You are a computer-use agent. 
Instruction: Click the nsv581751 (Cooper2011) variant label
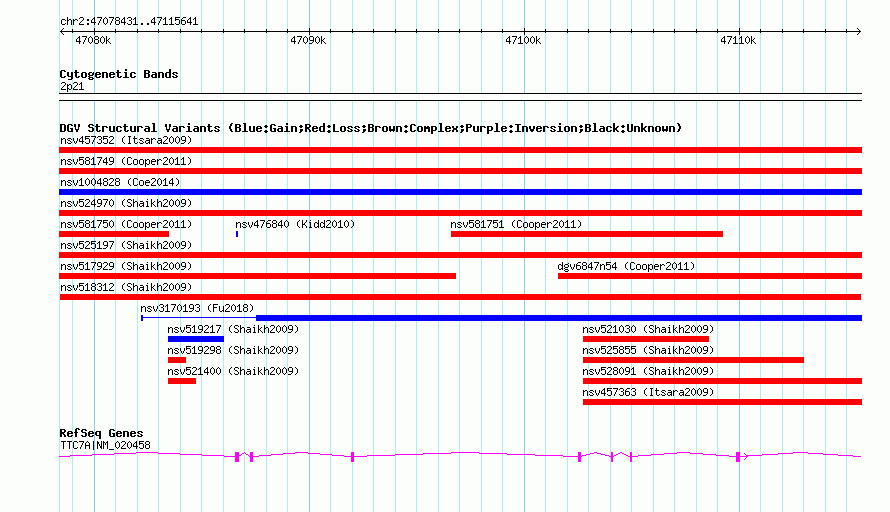coord(516,224)
